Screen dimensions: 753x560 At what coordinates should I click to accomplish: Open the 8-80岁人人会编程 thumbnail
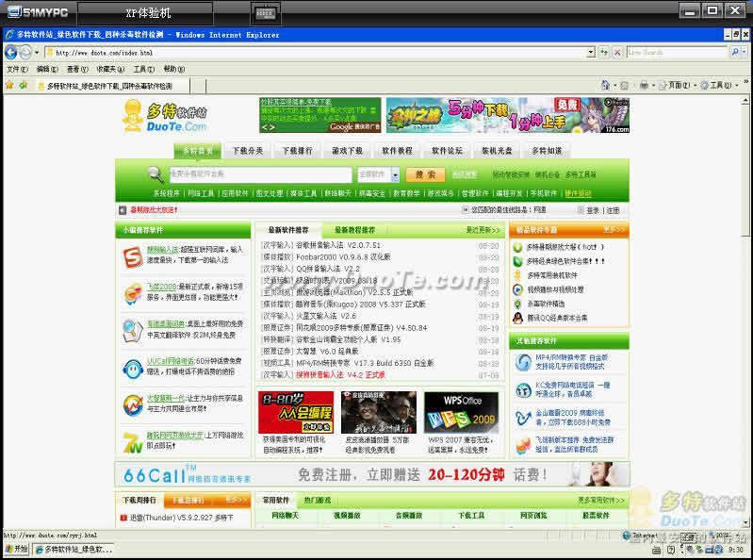(x=296, y=413)
